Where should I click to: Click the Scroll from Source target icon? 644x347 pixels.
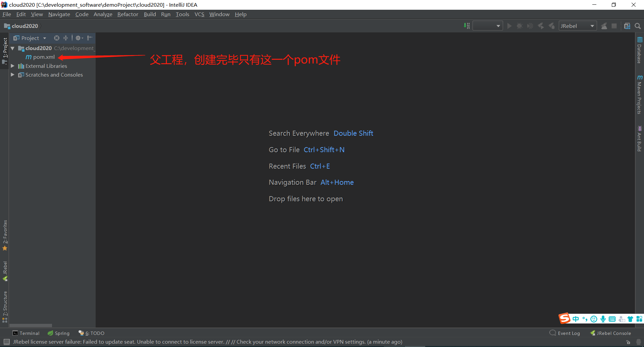click(x=57, y=38)
